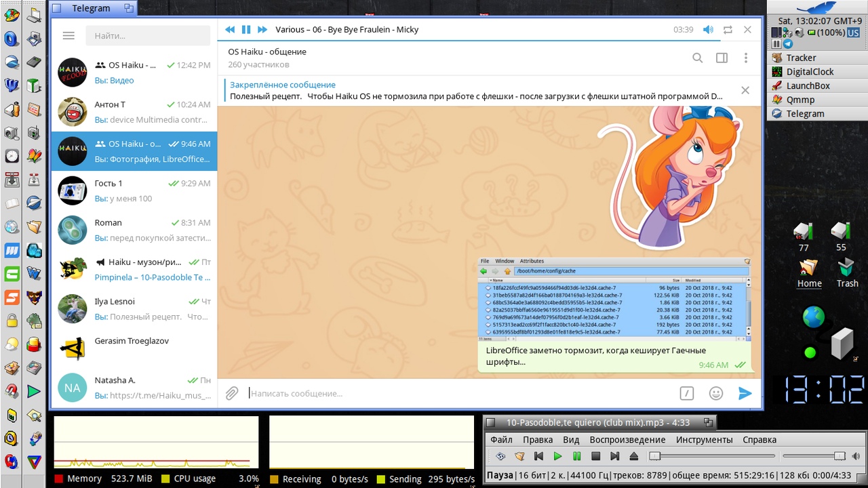Select desktop disk icon labeled 77
The image size is (868, 488).
pyautogui.click(x=804, y=237)
